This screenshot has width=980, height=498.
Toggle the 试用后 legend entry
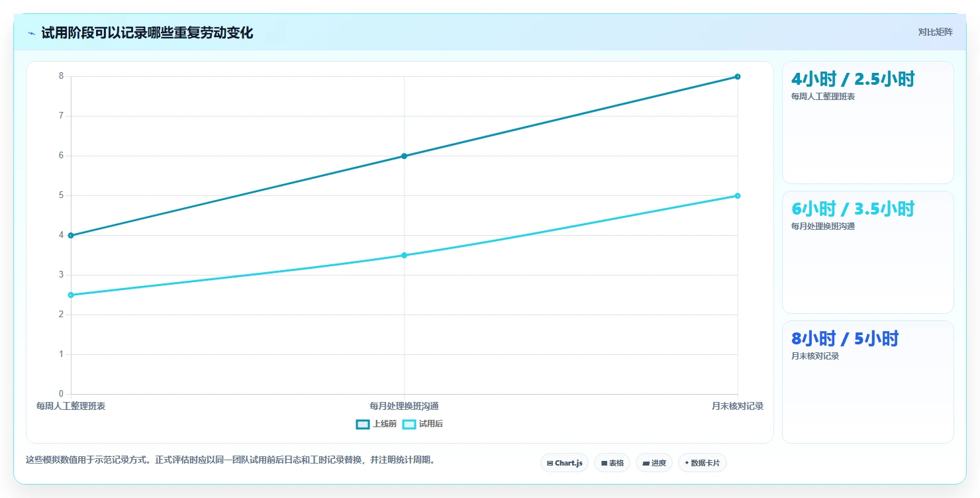pos(422,424)
